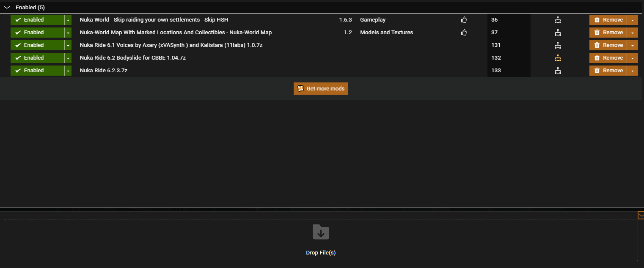This screenshot has height=268, width=644.
Task: Endorse Nuka-World Map mod with thumbs-up
Action: [x=464, y=33]
